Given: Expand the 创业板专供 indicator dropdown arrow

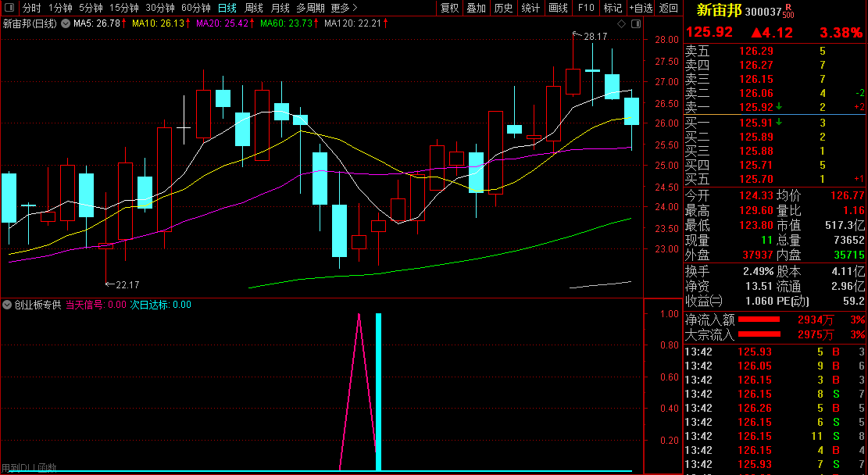Looking at the screenshot, I should 8,305.
